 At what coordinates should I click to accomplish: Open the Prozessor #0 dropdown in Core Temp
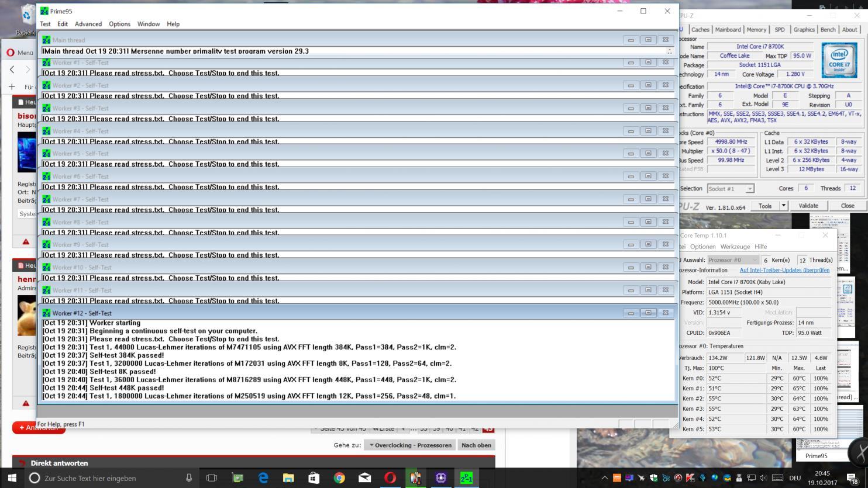coord(733,260)
